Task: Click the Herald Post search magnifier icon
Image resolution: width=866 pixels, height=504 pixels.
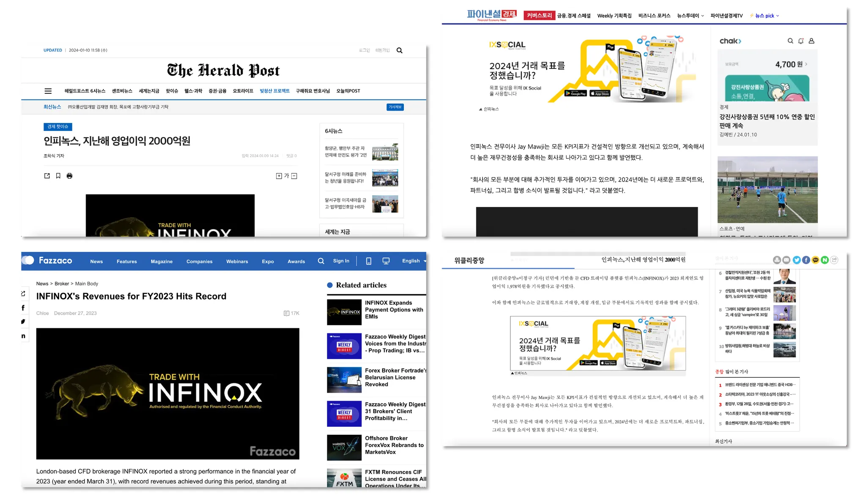Action: [399, 51]
